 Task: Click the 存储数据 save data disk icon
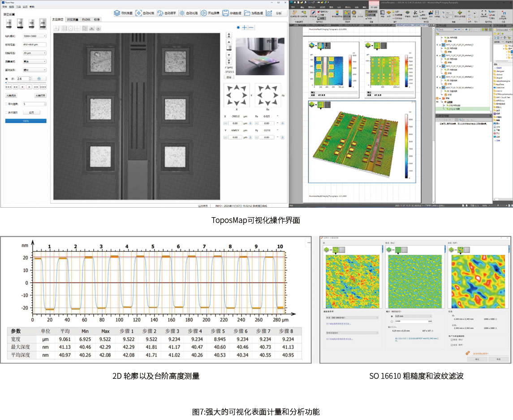pyautogui.click(x=226, y=13)
